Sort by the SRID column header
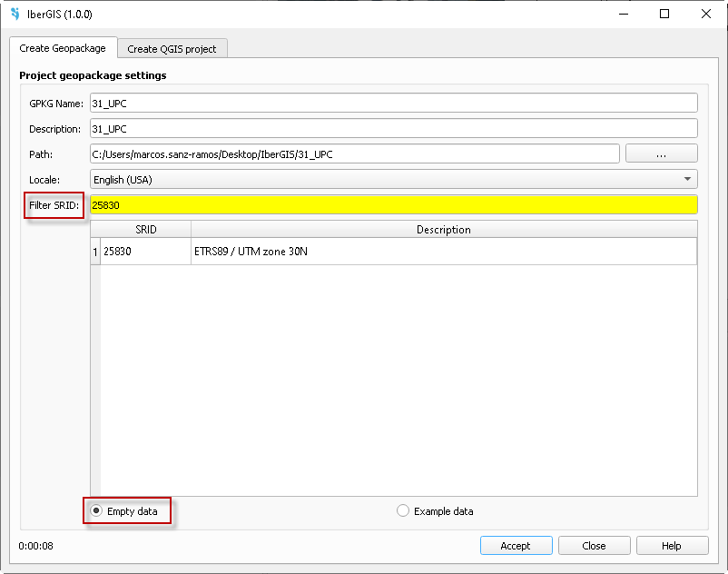 pyautogui.click(x=145, y=230)
